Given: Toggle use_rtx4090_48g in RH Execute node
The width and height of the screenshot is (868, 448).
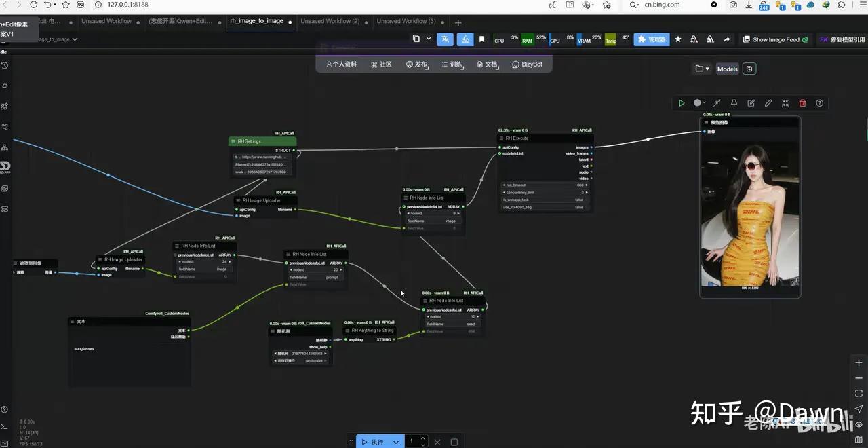Looking at the screenshot, I should pos(544,208).
